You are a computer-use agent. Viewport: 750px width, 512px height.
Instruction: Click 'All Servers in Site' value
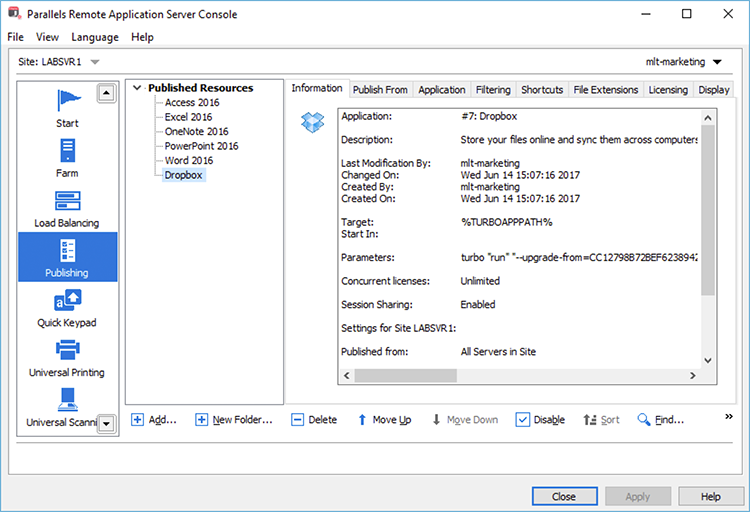click(498, 352)
